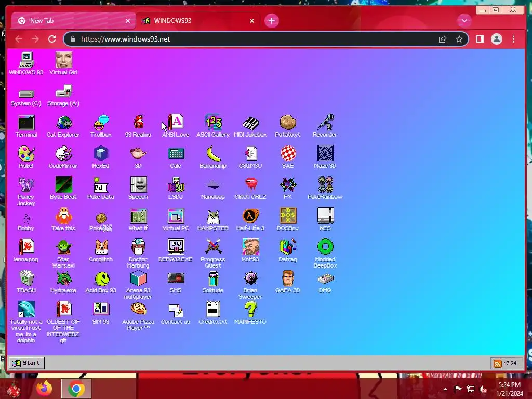The height and width of the screenshot is (399, 532).
Task: Open GAFA 3D face icon
Action: [x=288, y=282]
